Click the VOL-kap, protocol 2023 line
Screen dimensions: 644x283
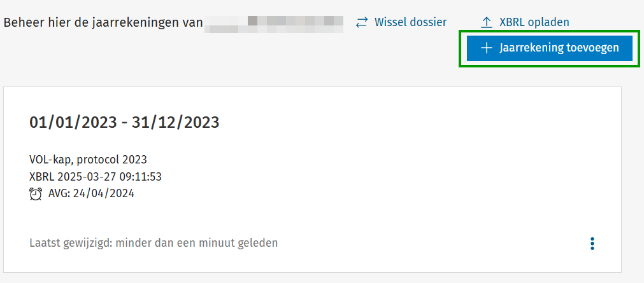[x=88, y=160]
